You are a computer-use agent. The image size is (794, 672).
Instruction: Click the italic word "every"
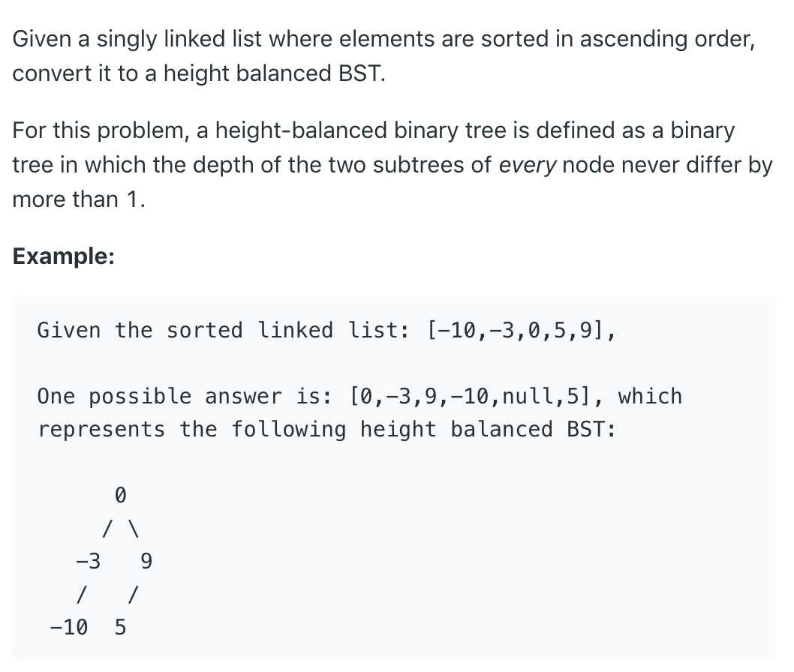(527, 165)
